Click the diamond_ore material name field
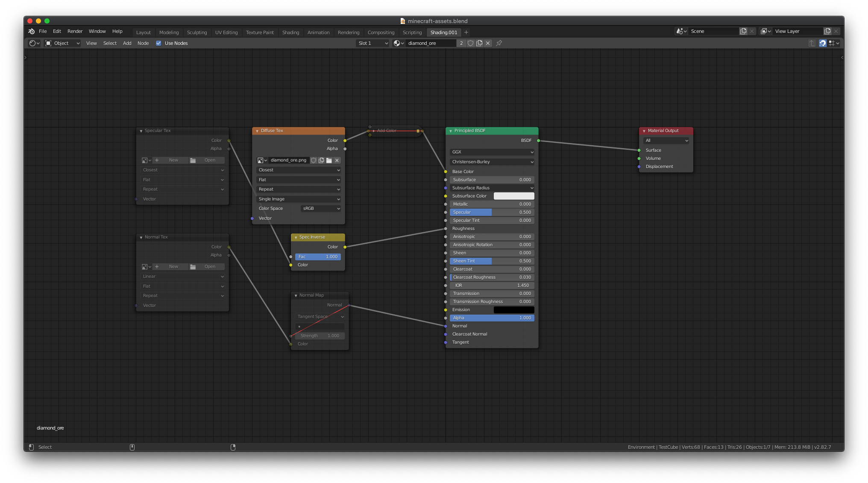The width and height of the screenshot is (868, 483). point(430,43)
